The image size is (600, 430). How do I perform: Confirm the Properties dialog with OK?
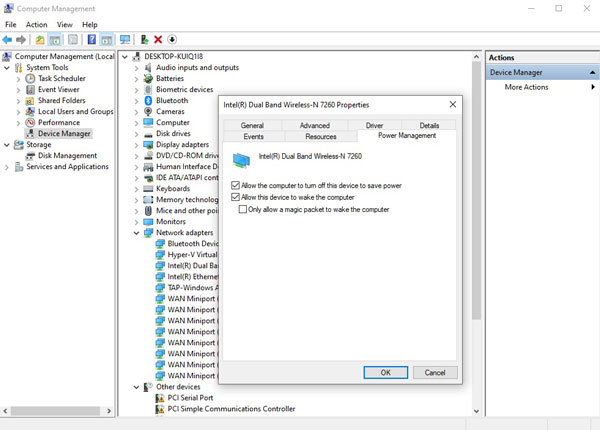386,373
